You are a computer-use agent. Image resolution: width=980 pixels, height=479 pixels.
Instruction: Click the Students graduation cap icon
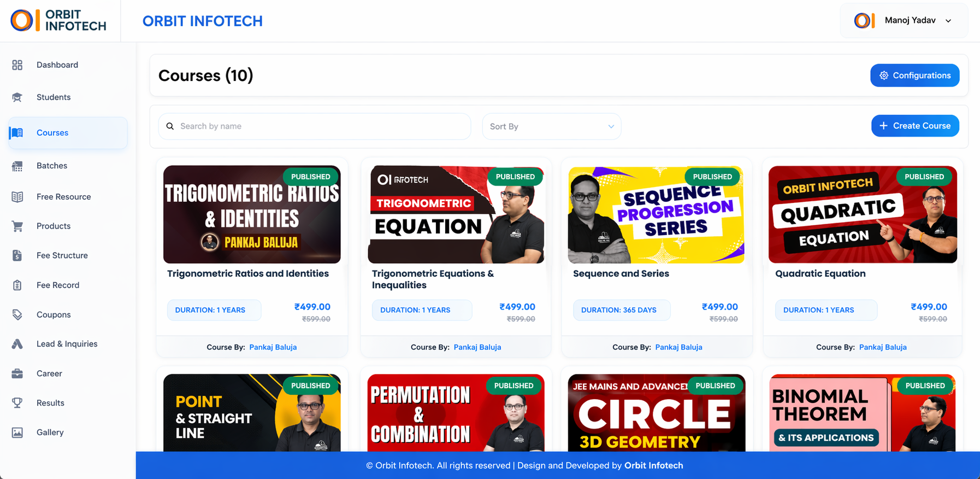(x=17, y=97)
